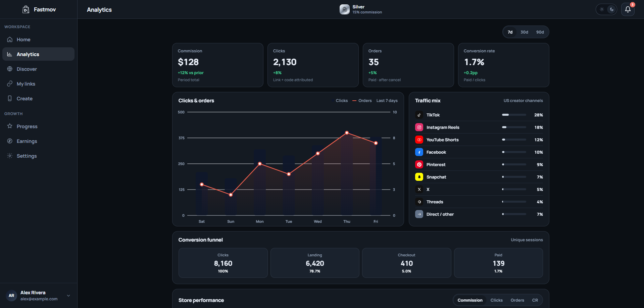Click the Threads channel icon
This screenshot has height=308, width=644.
(x=419, y=202)
